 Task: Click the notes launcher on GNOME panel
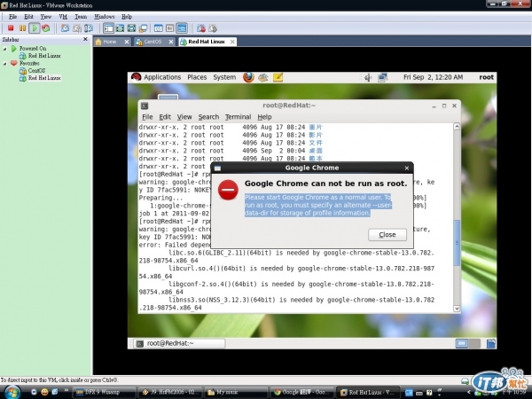coord(278,77)
